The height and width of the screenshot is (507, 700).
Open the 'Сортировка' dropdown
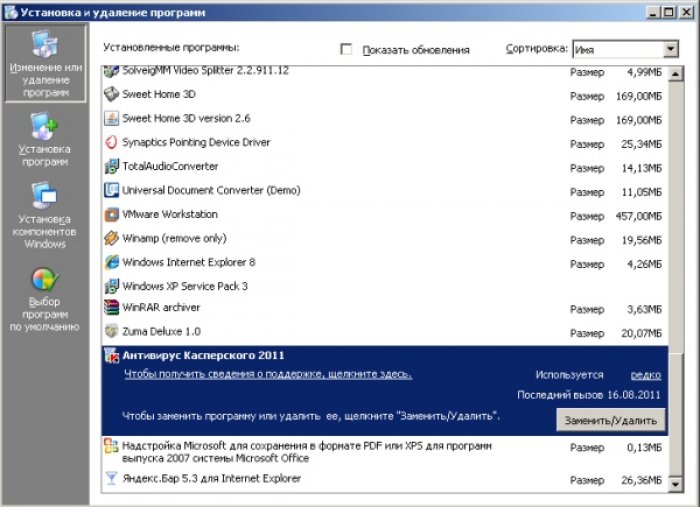625,49
